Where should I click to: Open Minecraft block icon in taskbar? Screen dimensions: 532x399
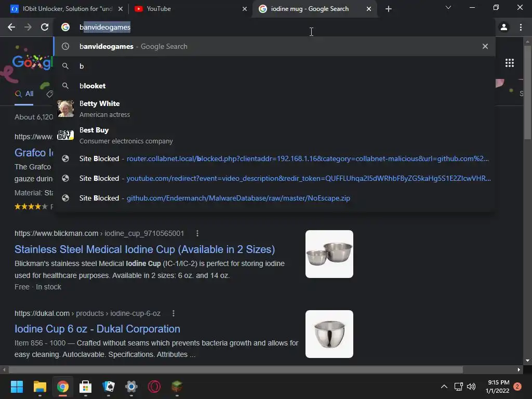tap(177, 387)
